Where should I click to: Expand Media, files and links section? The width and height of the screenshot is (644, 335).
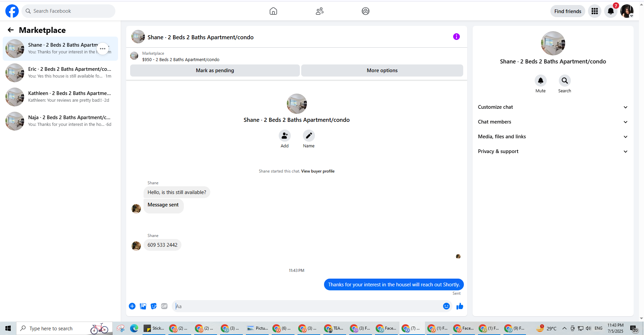(x=553, y=137)
